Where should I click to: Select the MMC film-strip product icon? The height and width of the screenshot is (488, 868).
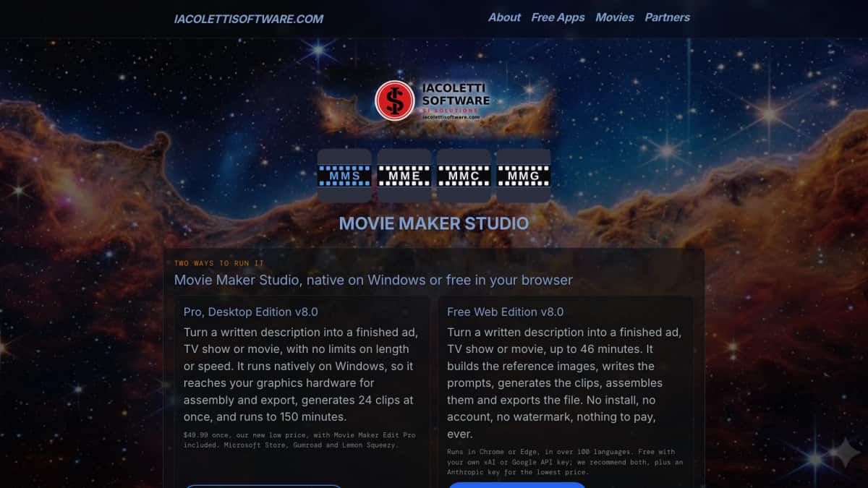click(464, 176)
